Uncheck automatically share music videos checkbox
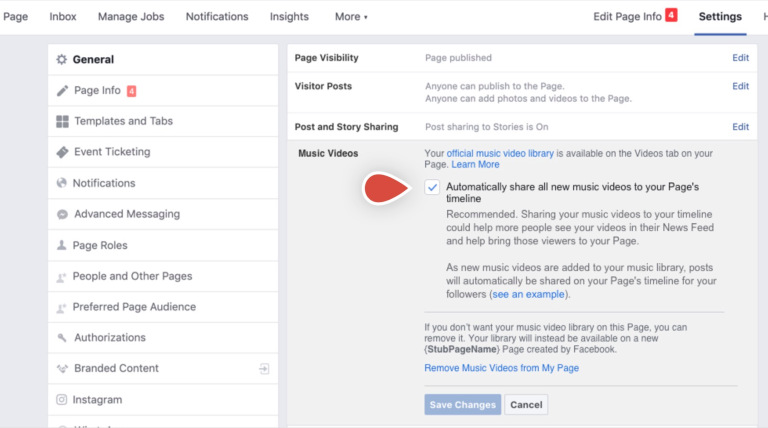 [x=432, y=187]
